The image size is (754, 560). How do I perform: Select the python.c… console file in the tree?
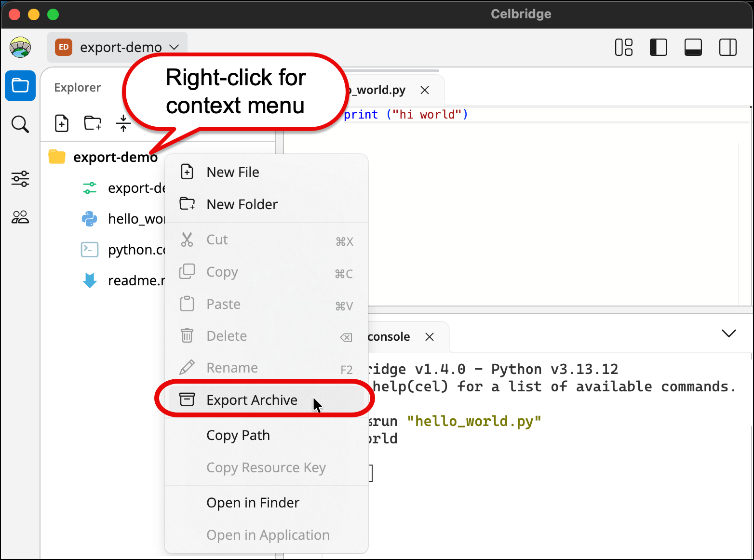click(x=123, y=250)
